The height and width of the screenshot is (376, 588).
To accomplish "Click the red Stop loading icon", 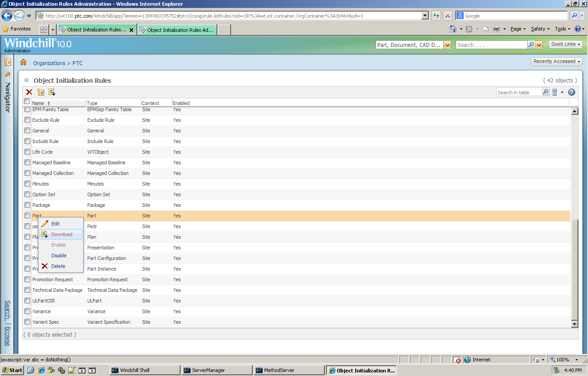I will 448,16.
